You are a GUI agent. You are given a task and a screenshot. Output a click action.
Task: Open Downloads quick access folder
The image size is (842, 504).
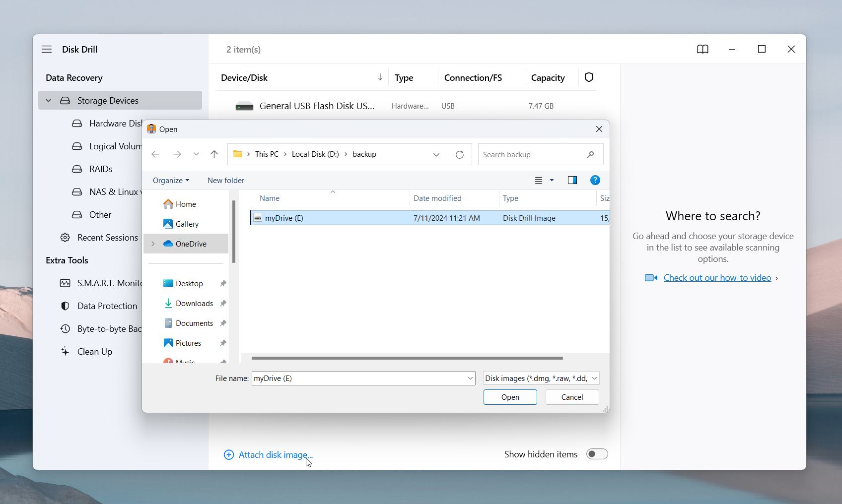click(194, 303)
